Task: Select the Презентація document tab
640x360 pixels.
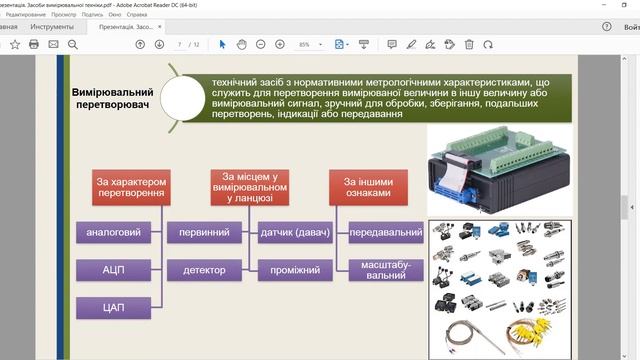Action: coord(125,27)
